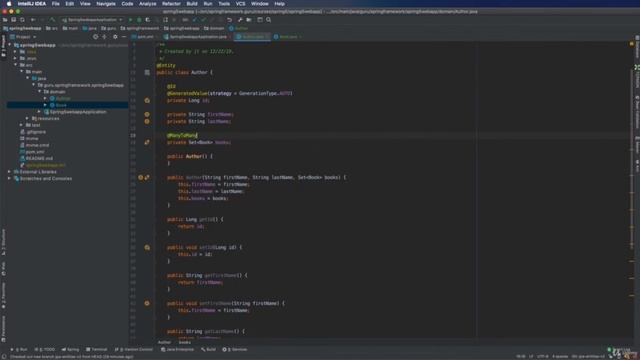This screenshot has height=360, width=640.
Task: Click the gutter icon beside firstName field
Action: tap(147, 115)
